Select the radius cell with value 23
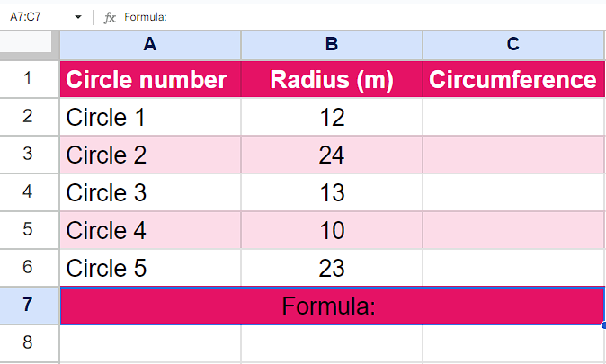The image size is (606, 364). coord(332,268)
